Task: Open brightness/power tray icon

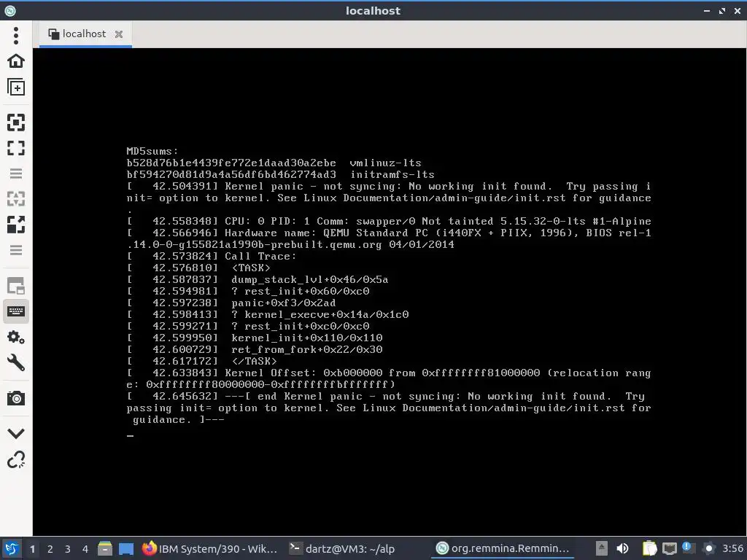Action: 709,548
